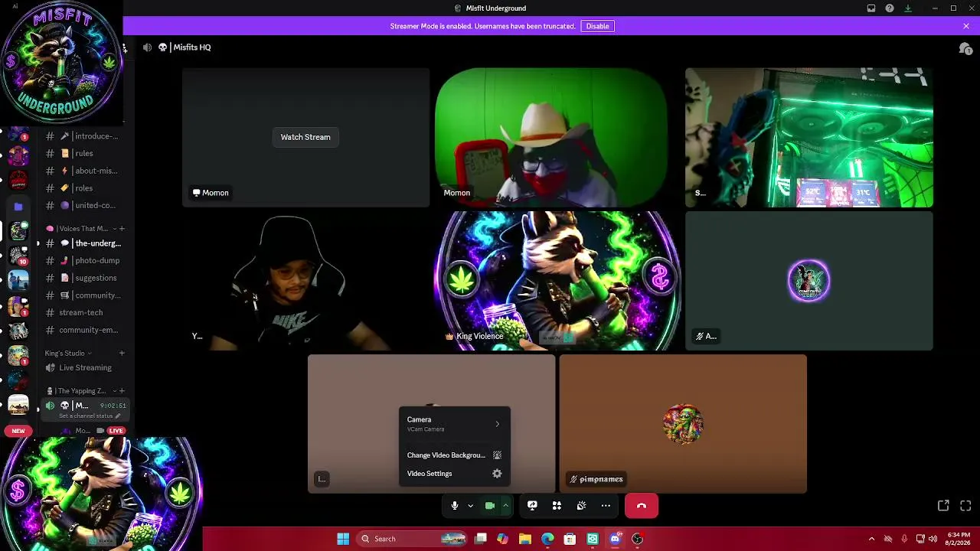Screen dimensions: 980x551
Task: Open OBS Studio from the taskbar
Action: [x=637, y=539]
